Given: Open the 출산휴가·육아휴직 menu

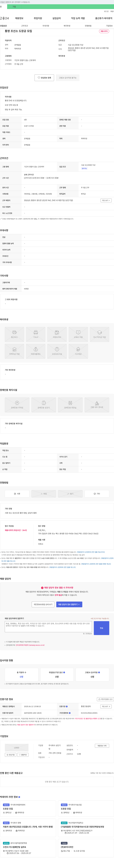Looking at the screenshot, I should point(104,18).
